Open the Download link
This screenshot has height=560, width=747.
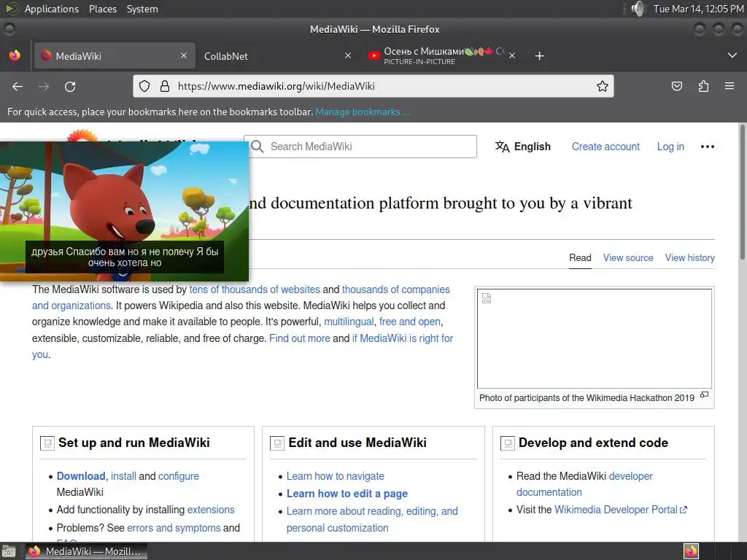[x=81, y=476]
